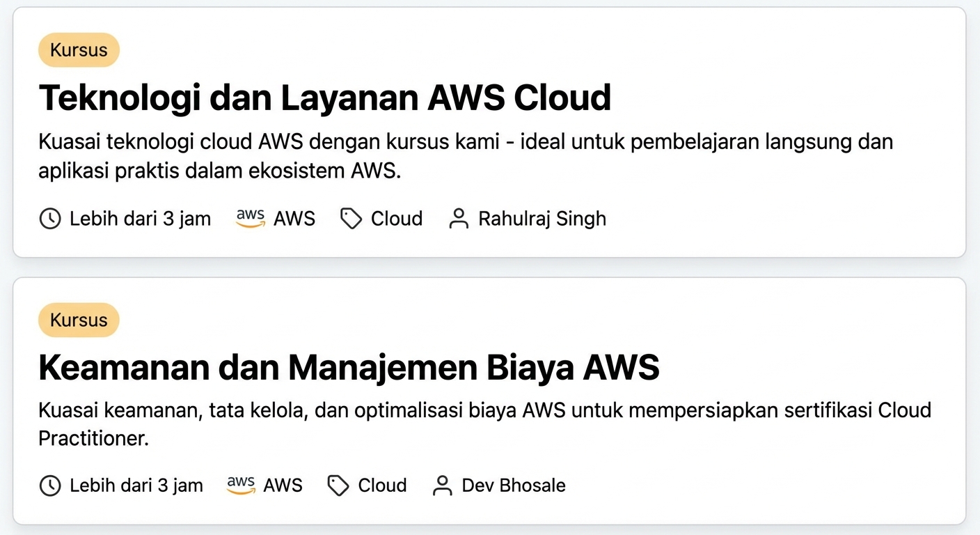Toggle the Cloud category on the first course

tap(396, 218)
